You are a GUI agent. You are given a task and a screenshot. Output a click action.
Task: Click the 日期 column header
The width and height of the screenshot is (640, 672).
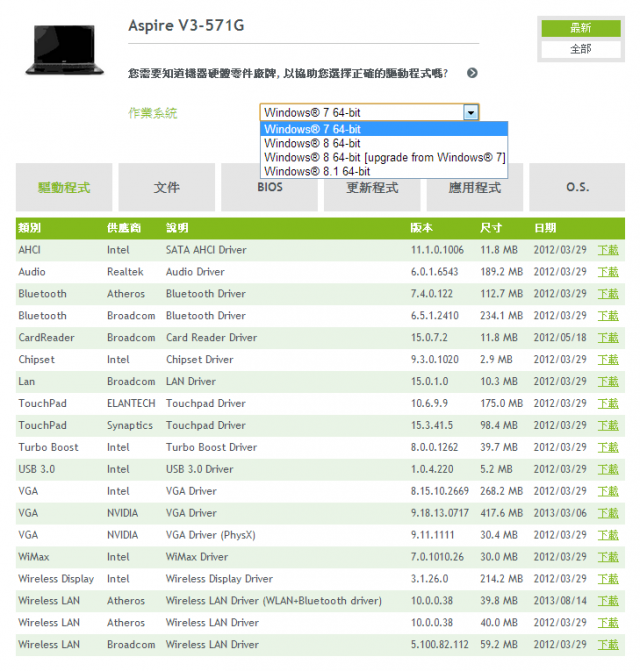click(545, 228)
